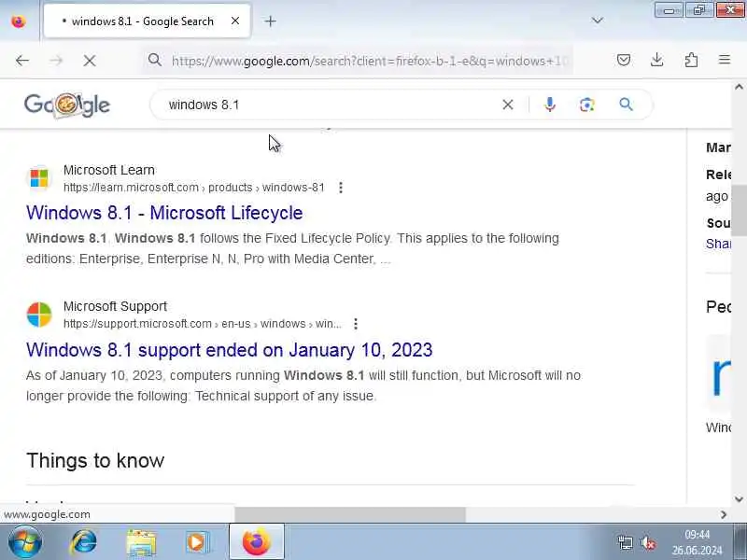This screenshot has height=560, width=747.
Task: Search by voice microphone icon
Action: tap(550, 105)
